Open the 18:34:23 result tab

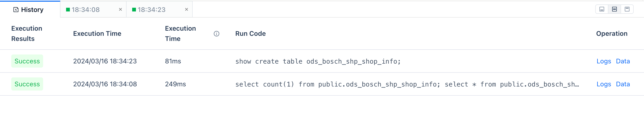tap(151, 10)
